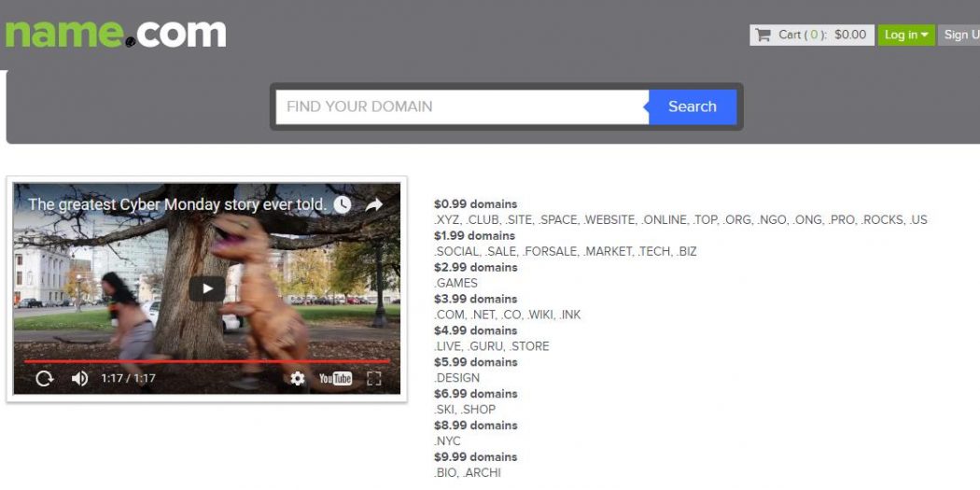This screenshot has width=980, height=490.
Task: Click the "$6.99 domains" heading
Action: click(476, 394)
